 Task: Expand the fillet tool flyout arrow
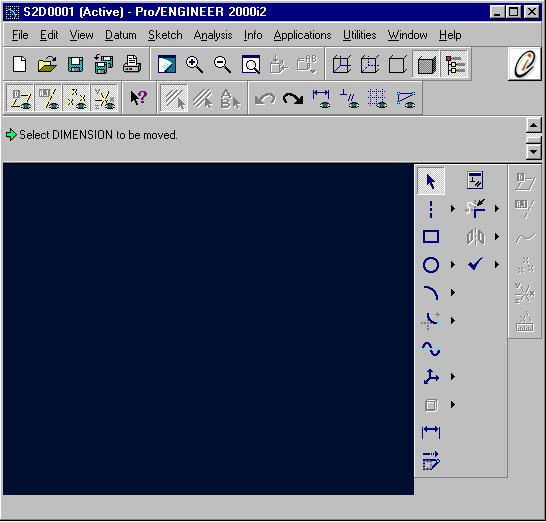point(453,320)
